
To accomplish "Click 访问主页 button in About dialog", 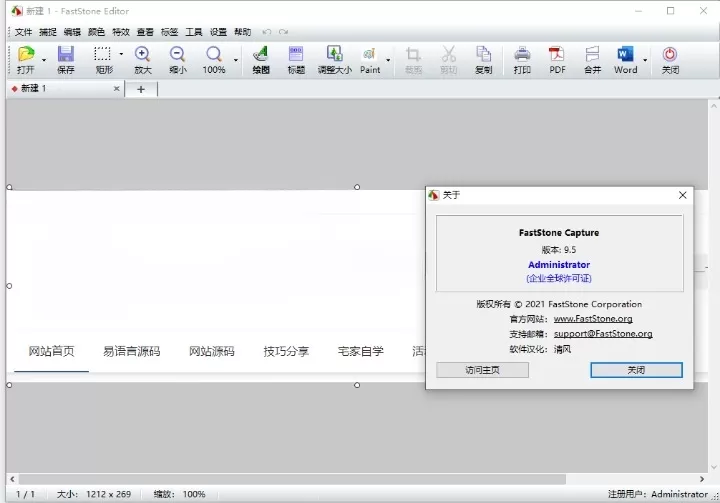I will pyautogui.click(x=482, y=370).
